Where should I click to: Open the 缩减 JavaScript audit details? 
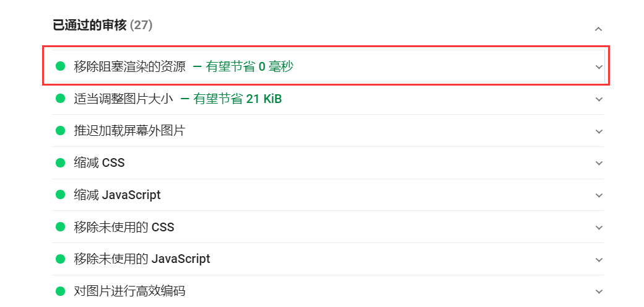tap(117, 195)
